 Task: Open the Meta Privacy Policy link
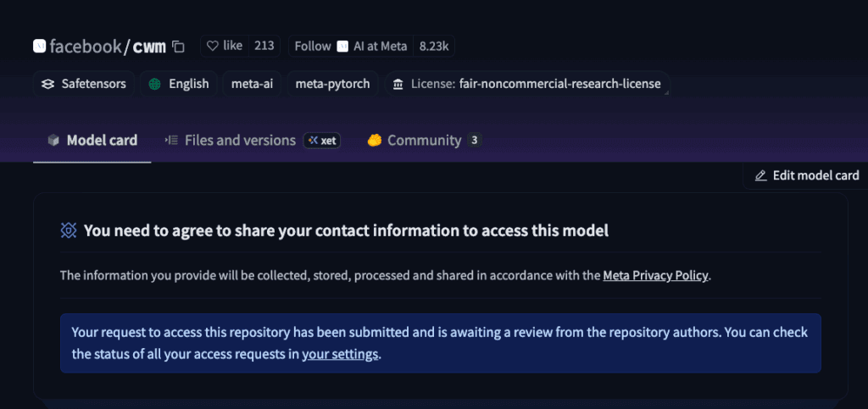point(655,275)
